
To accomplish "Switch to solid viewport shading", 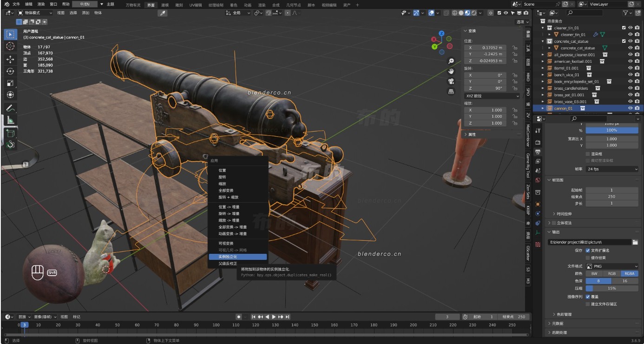I will tap(461, 13).
